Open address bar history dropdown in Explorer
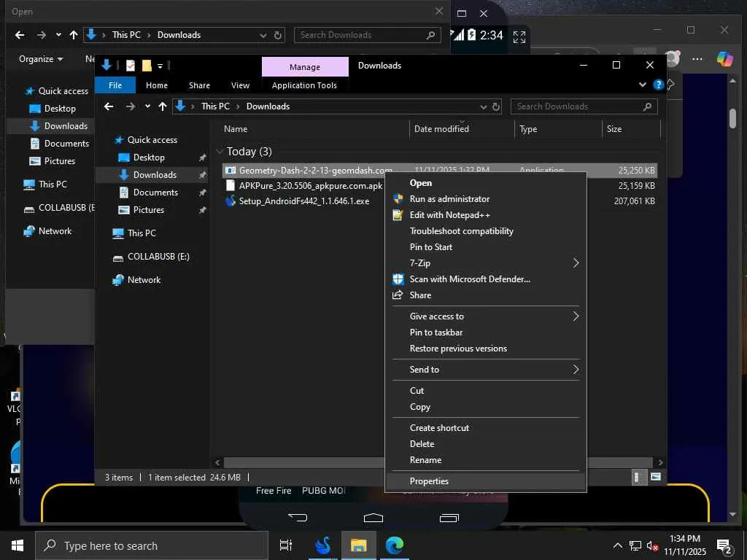 tap(484, 106)
